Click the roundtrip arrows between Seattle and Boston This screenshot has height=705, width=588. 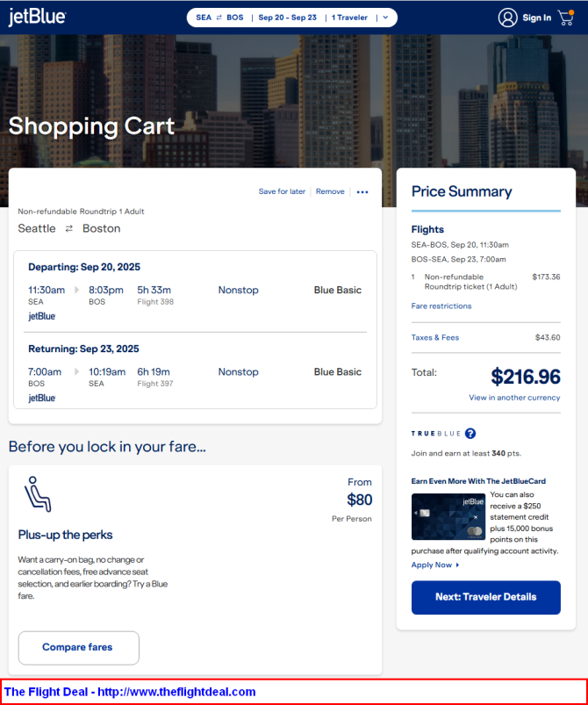click(68, 229)
